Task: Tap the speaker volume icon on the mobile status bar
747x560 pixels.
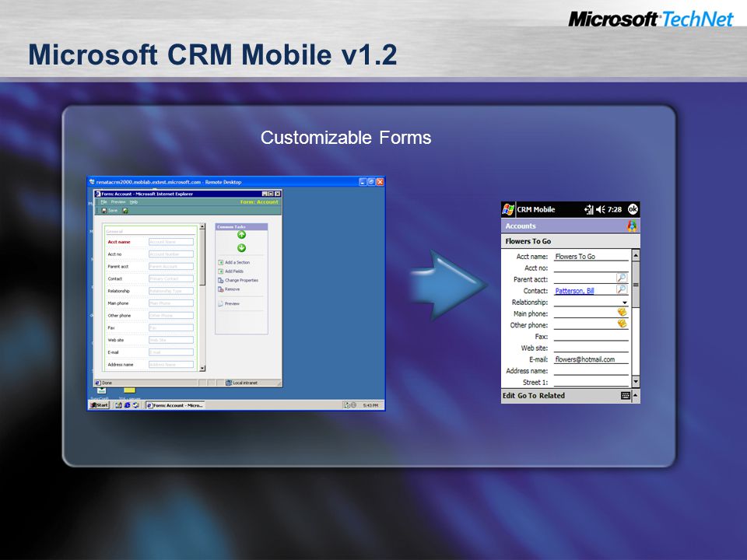Action: [x=600, y=209]
